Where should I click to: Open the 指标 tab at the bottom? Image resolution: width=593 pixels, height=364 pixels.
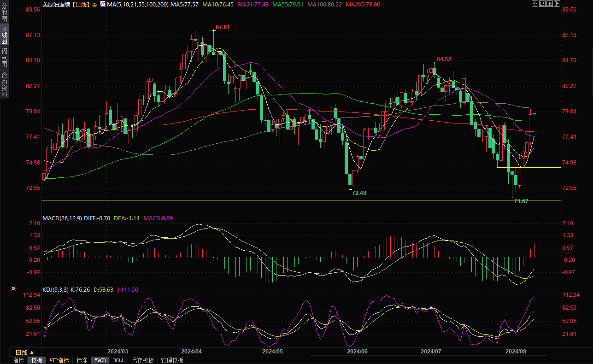[x=18, y=360]
